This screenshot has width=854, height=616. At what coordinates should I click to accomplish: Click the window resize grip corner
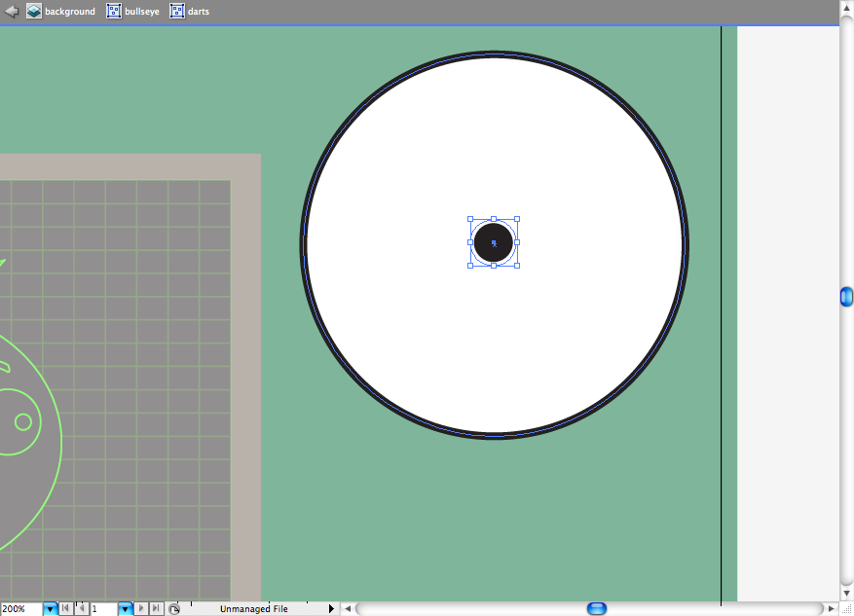pyautogui.click(x=846, y=609)
